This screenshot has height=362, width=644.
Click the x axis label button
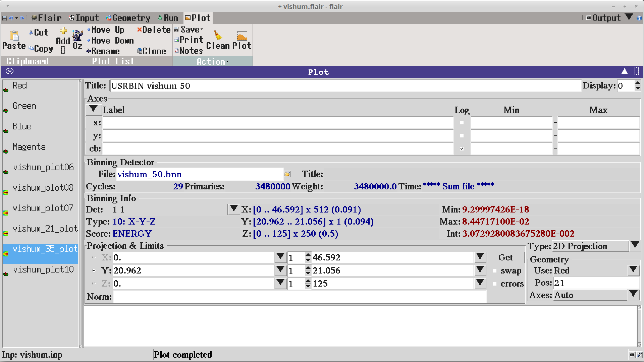point(94,123)
